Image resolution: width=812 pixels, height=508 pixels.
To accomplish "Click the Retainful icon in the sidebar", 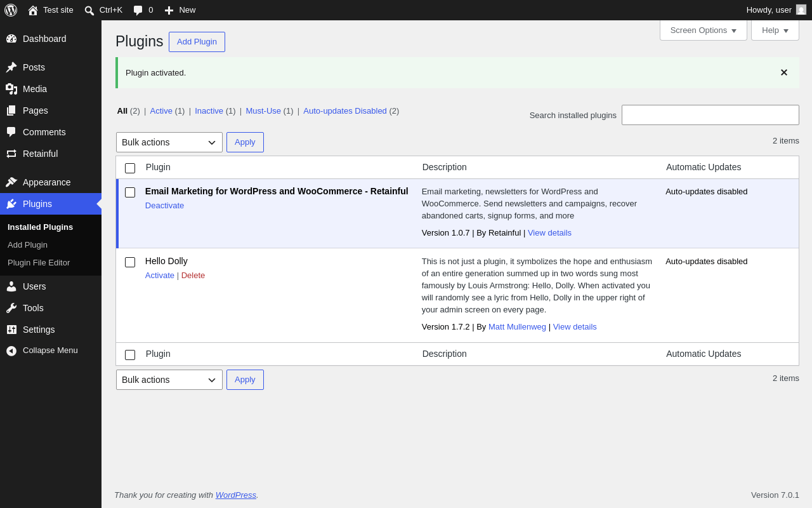I will point(11,154).
